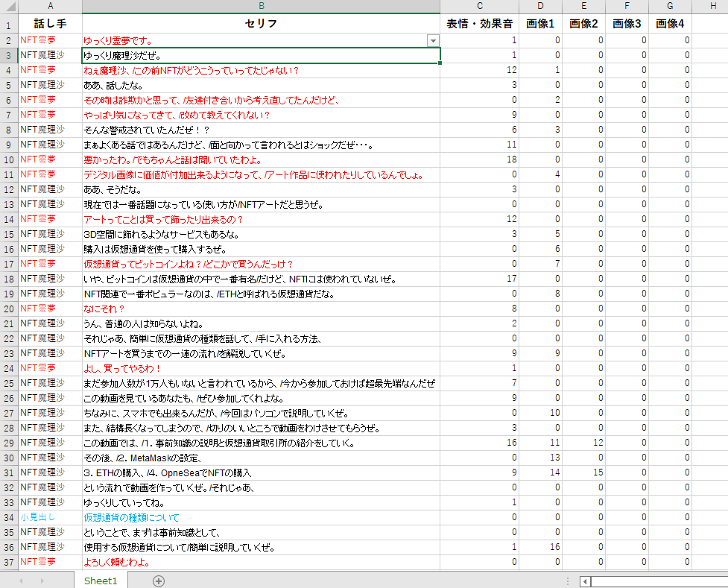Click the select-all corner triangle
728x588 pixels.
[x=9, y=6]
